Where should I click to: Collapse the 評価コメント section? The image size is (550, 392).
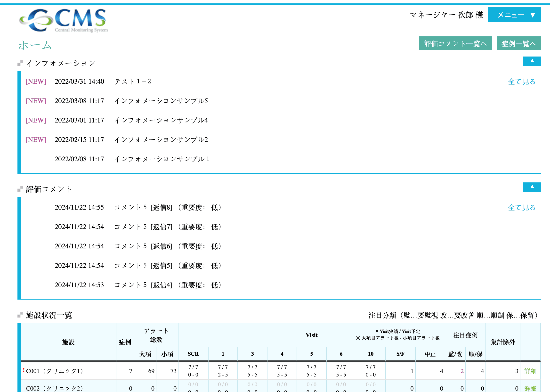tap(532, 187)
